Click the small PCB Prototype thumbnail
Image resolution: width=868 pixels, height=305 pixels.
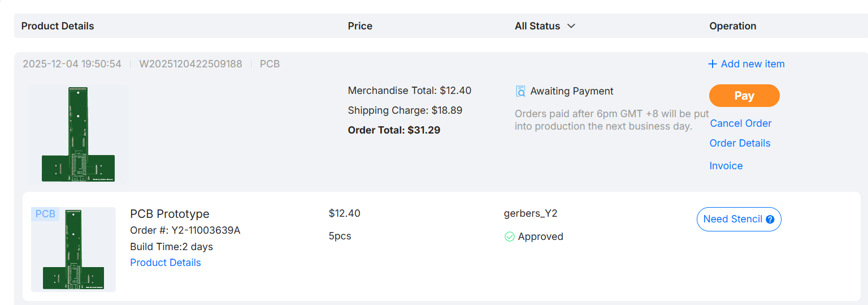point(73,250)
